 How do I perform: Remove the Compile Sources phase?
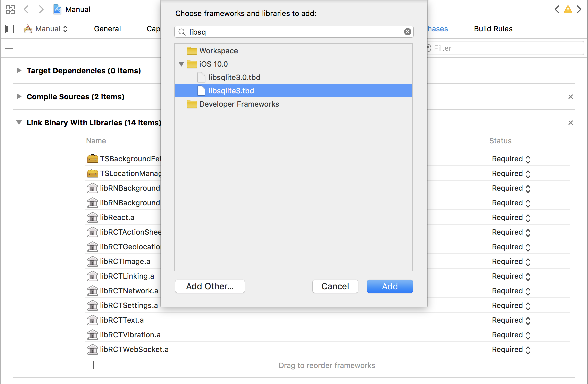pos(571,97)
